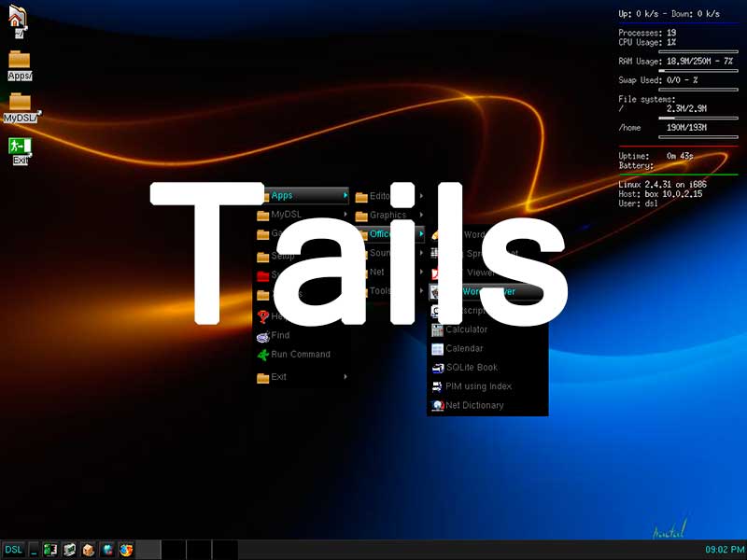The height and width of the screenshot is (560, 747).
Task: Select SQLite Book from the Office menu
Action: click(x=471, y=368)
